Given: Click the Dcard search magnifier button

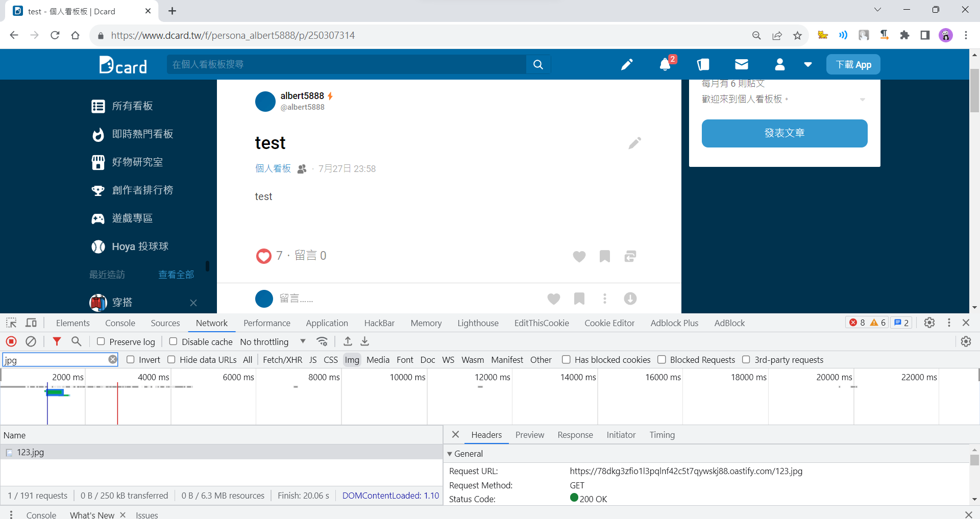Looking at the screenshot, I should pyautogui.click(x=538, y=64).
